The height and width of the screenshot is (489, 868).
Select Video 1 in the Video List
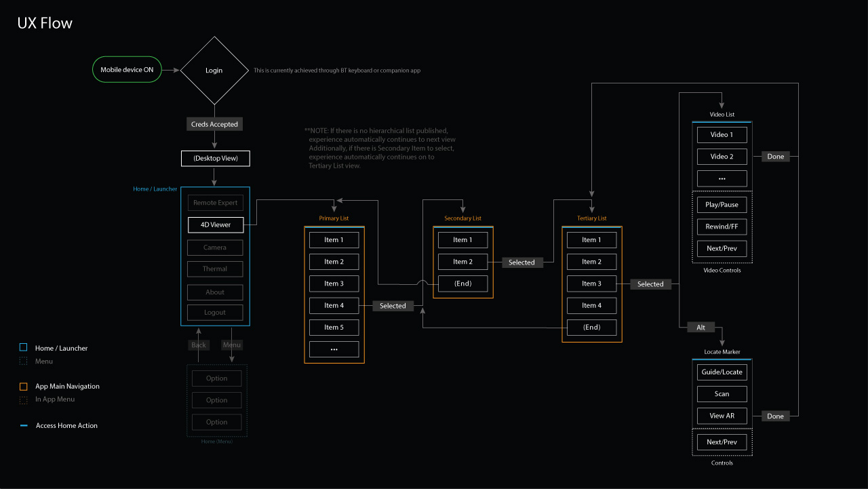point(722,135)
